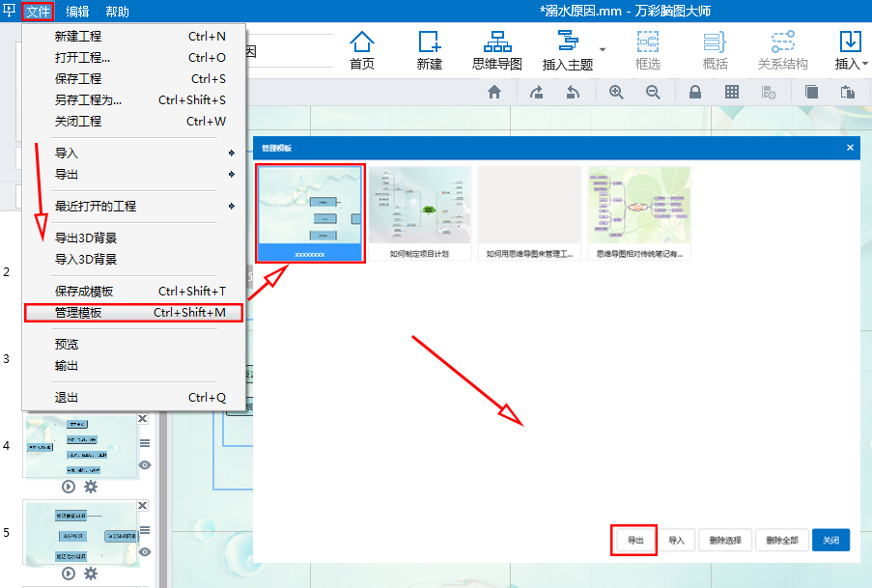Click the grid icon in secondary toolbar
872x588 pixels.
[x=732, y=92]
